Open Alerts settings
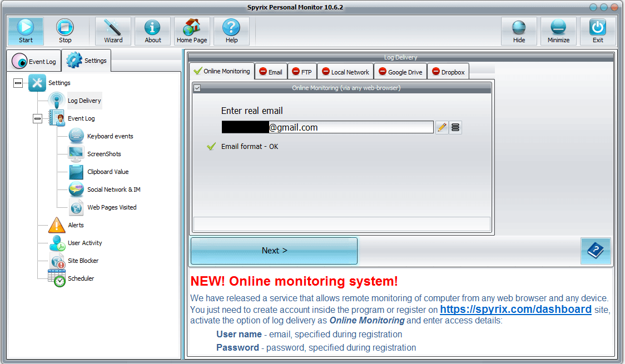The width and height of the screenshot is (625, 364). [76, 225]
